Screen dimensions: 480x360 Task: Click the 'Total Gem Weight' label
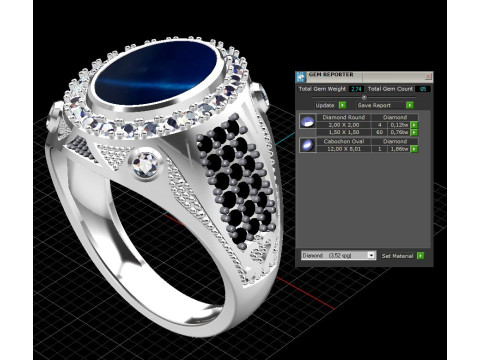(x=322, y=89)
